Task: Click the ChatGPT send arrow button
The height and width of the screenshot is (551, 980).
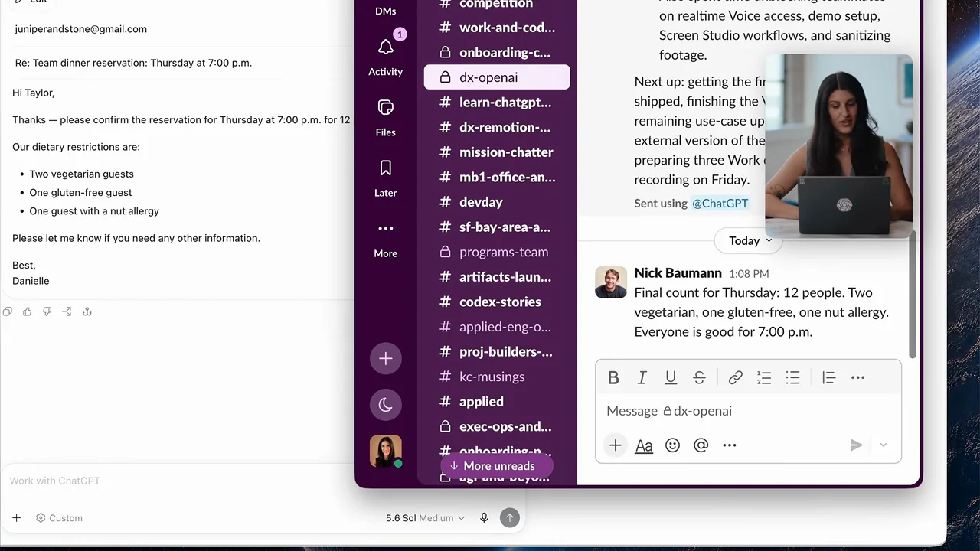Action: coord(510,518)
